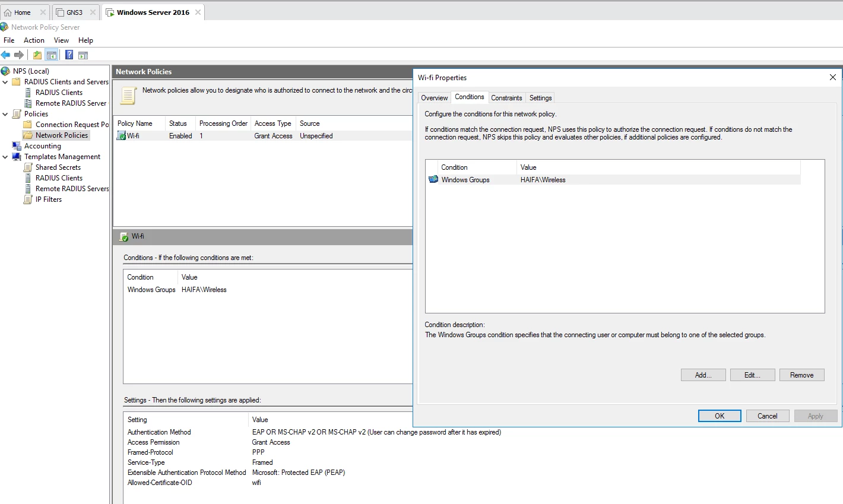This screenshot has height=504, width=843.
Task: Click the Back arrow toolbar icon
Action: pos(5,55)
